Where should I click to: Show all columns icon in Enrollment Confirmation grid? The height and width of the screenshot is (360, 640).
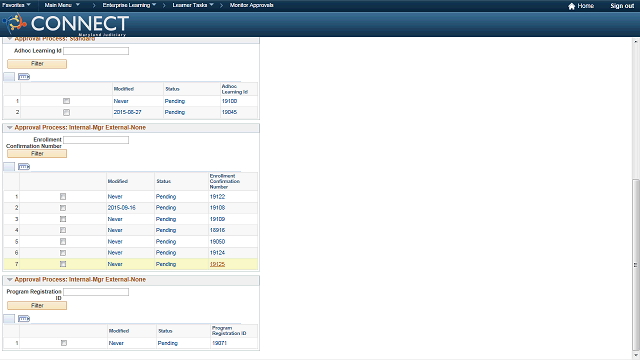pyautogui.click(x=24, y=167)
